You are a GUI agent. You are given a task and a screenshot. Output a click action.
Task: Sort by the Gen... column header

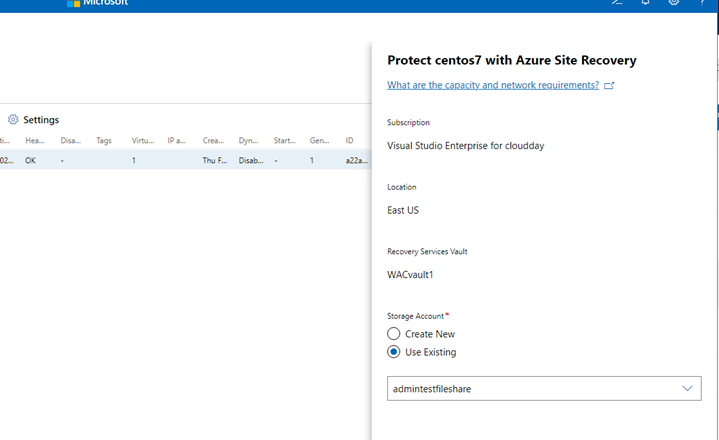(320, 141)
